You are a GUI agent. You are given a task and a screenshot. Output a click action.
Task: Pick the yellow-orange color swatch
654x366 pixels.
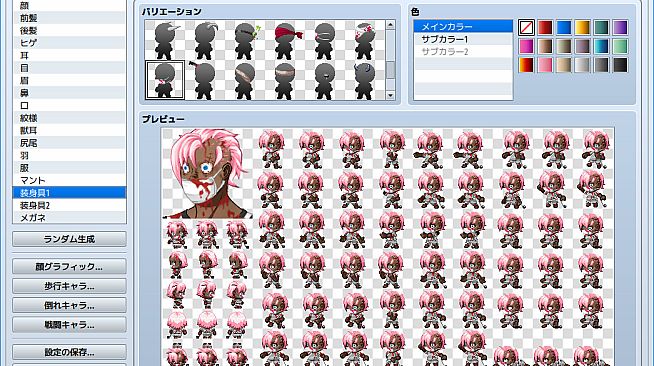[x=583, y=28]
